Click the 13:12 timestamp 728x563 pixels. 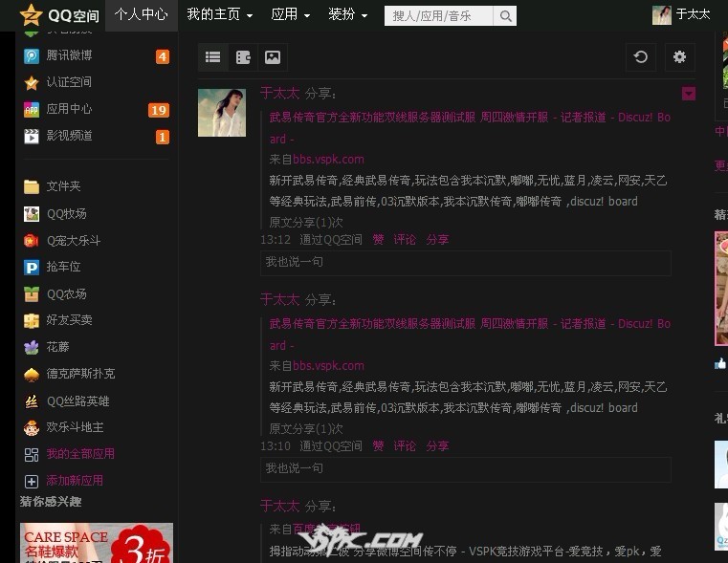[276, 240]
